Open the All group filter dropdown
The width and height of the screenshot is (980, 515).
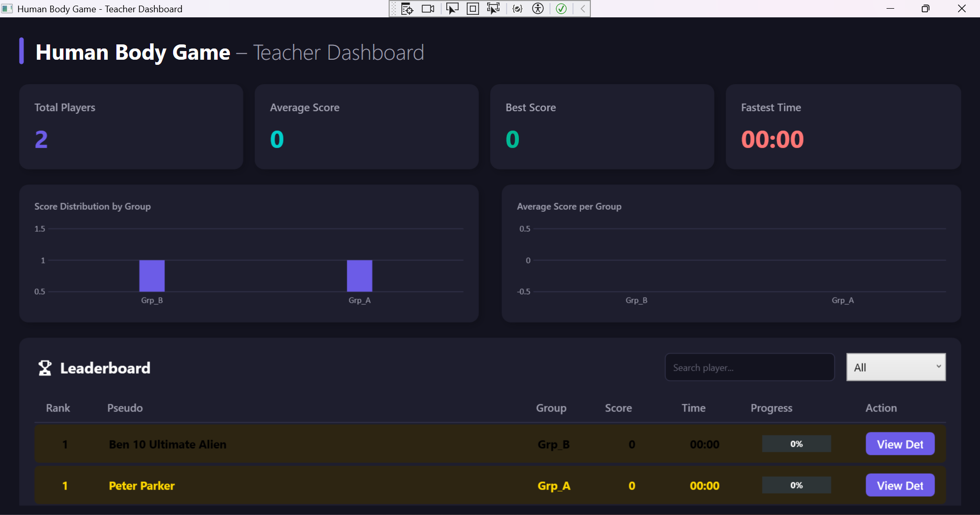[895, 367]
